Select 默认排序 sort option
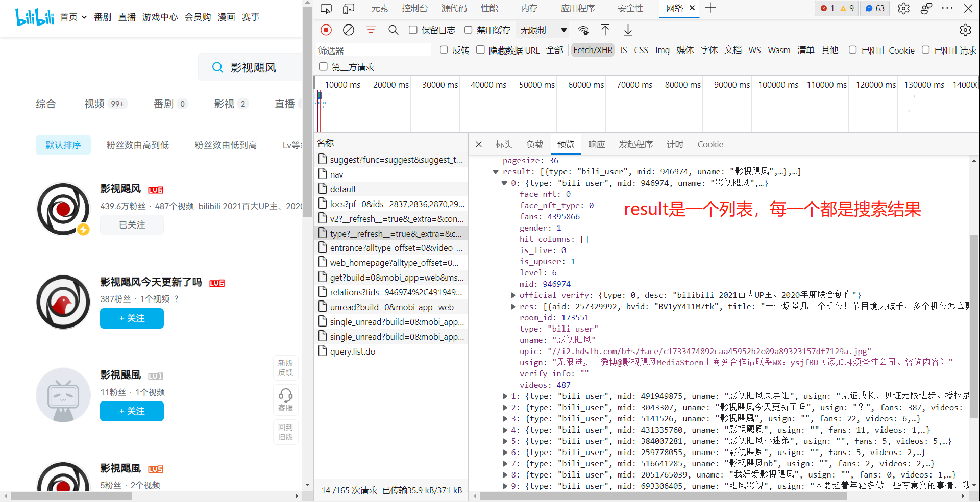 click(x=63, y=145)
